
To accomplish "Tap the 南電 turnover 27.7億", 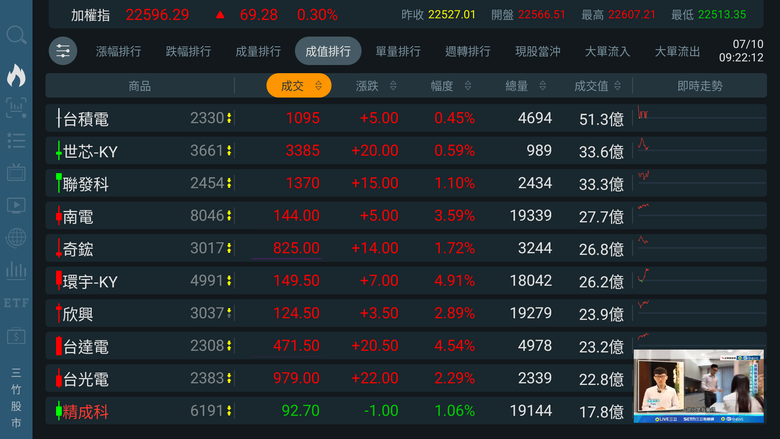I will (x=601, y=217).
